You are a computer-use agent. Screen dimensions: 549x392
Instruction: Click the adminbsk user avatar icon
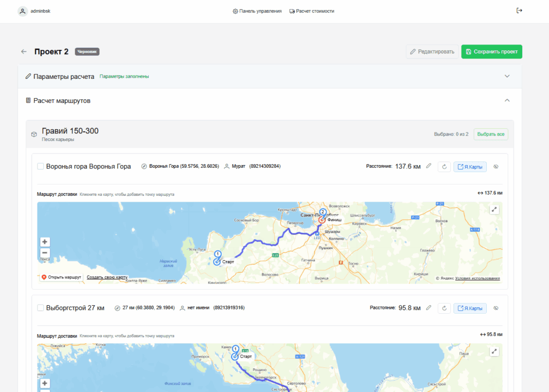point(23,11)
